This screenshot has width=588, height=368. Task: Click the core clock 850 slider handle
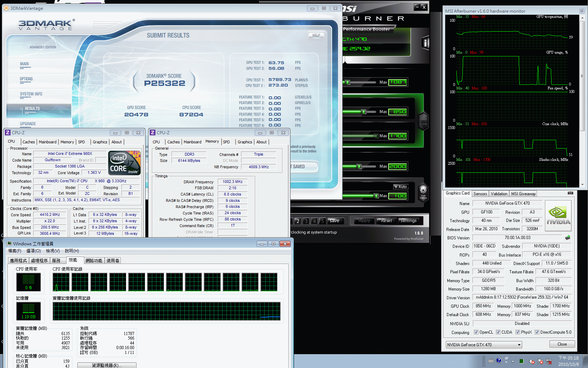[364, 112]
